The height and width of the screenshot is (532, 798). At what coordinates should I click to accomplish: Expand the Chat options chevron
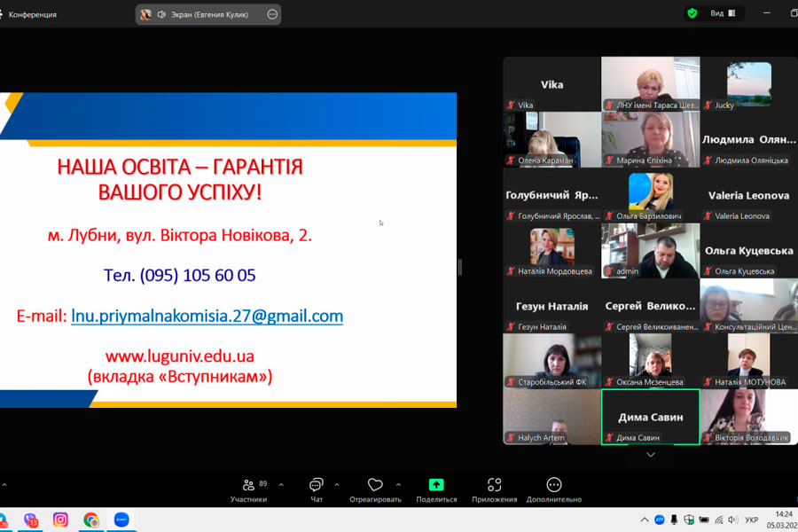pyautogui.click(x=336, y=485)
